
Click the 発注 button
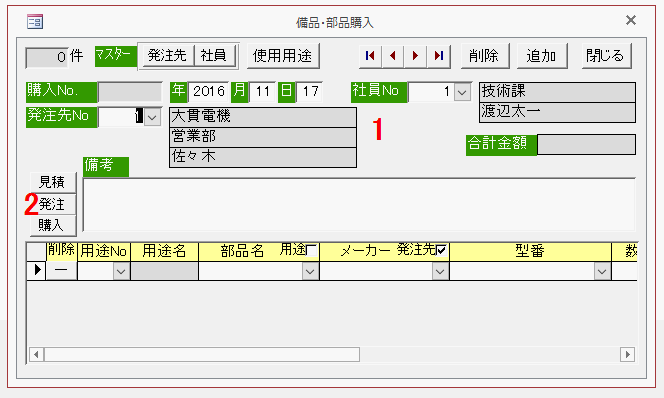coord(53,205)
